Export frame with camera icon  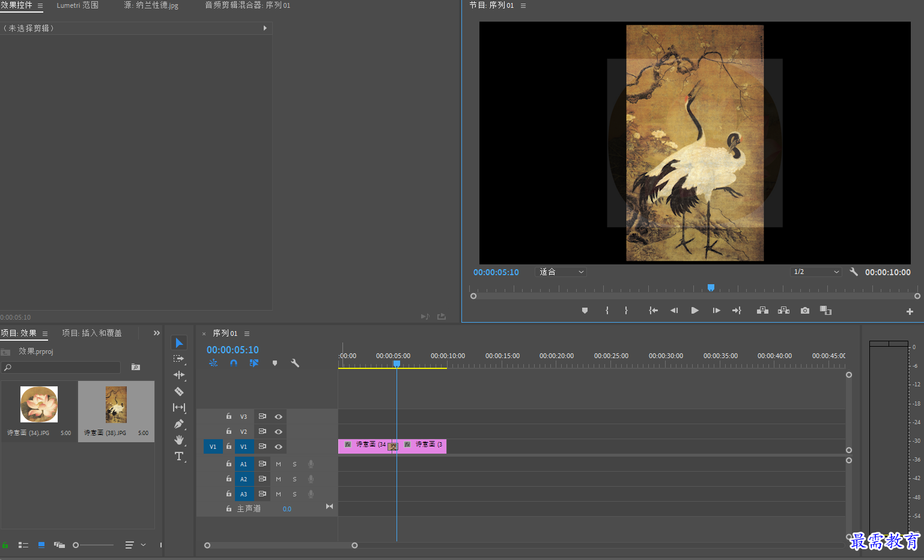[x=805, y=311]
